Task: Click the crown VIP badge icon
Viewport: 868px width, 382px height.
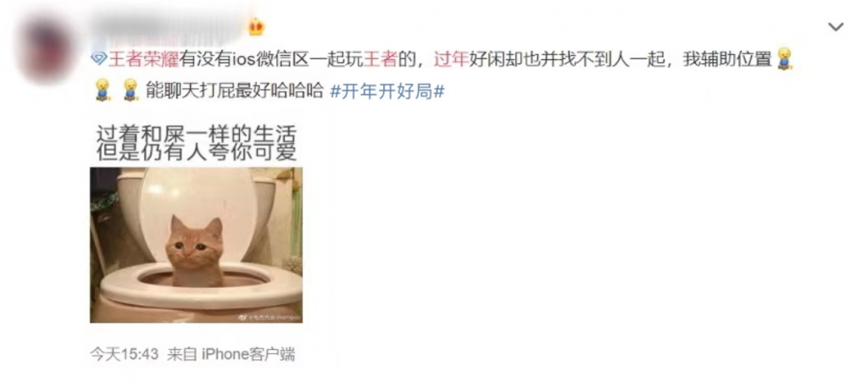Action: (x=256, y=26)
